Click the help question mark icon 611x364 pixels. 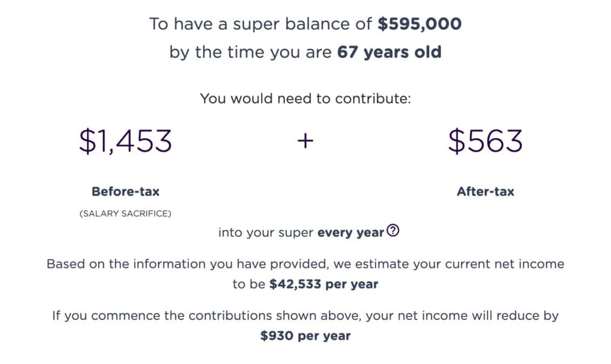point(393,232)
